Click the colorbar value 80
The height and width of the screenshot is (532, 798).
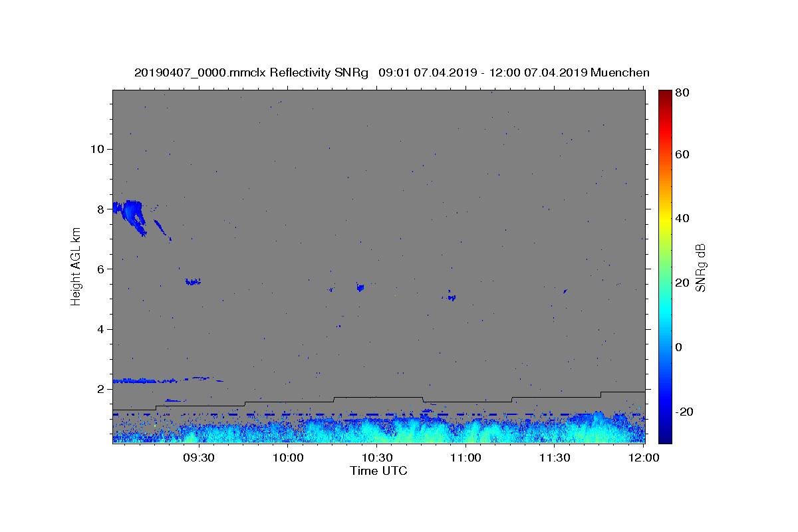tap(684, 93)
